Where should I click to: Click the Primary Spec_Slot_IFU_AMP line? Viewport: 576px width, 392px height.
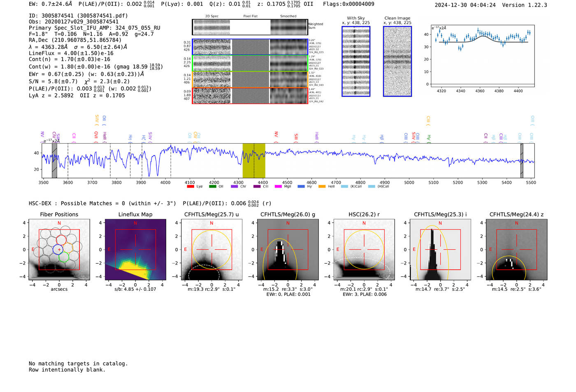click(95, 28)
